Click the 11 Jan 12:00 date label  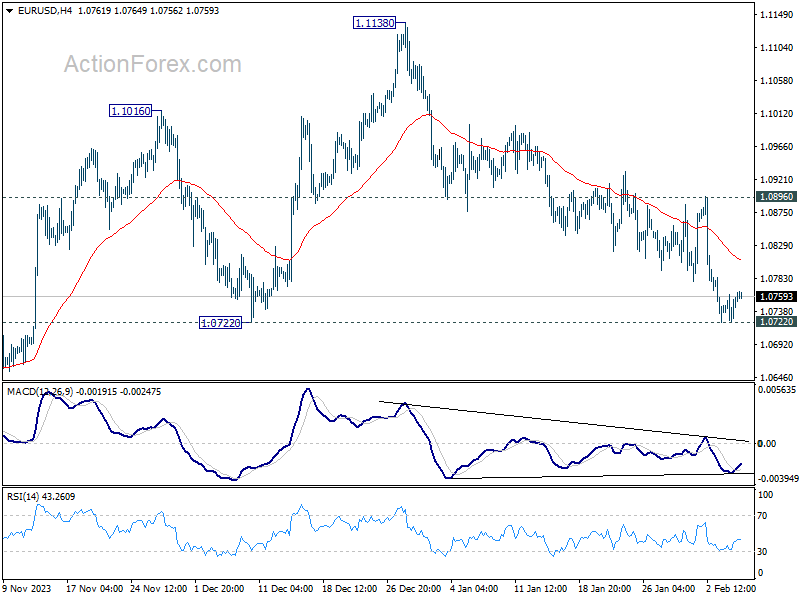540,588
